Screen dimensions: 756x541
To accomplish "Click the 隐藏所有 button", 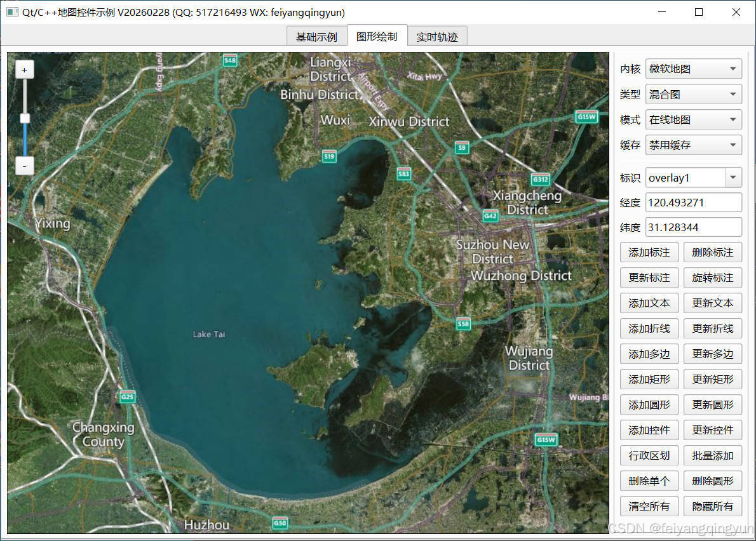I will click(x=713, y=506).
